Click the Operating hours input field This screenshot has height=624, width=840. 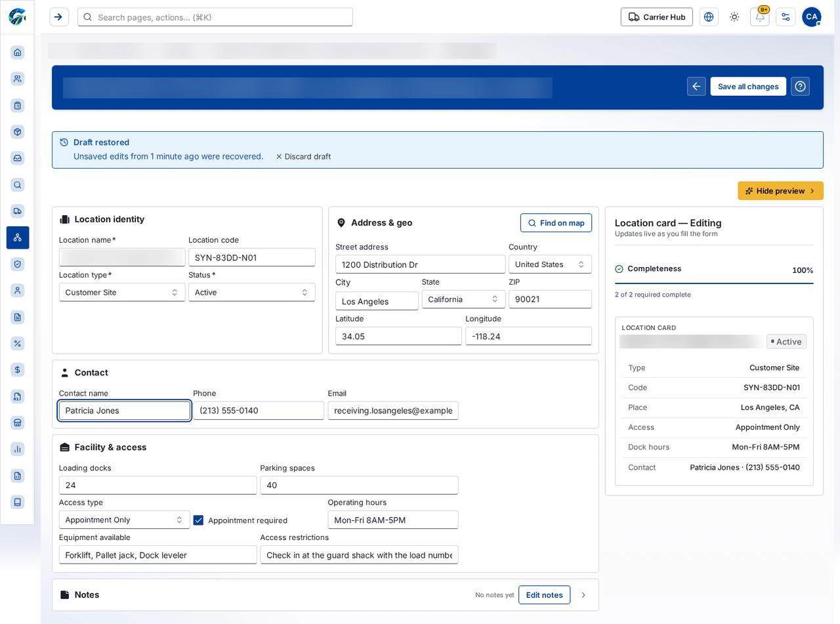pyautogui.click(x=393, y=520)
